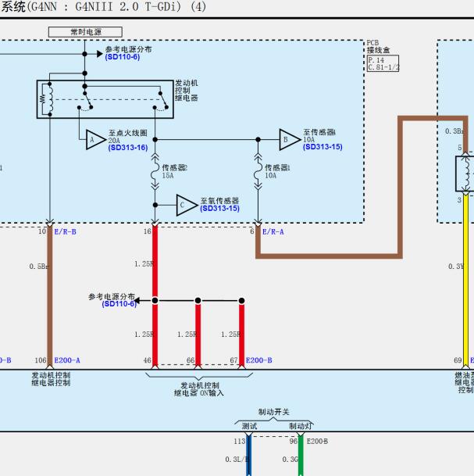Click the 常时电源 label box

86,32
